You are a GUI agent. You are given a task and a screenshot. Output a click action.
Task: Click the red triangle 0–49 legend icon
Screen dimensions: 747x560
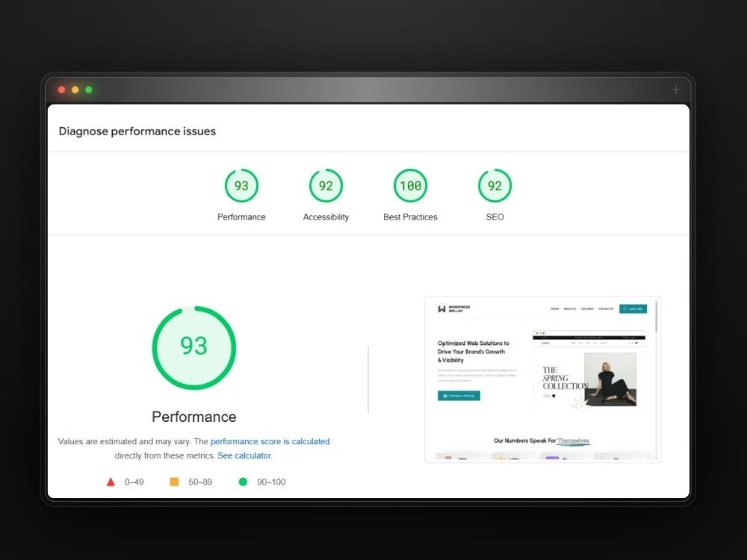(111, 482)
